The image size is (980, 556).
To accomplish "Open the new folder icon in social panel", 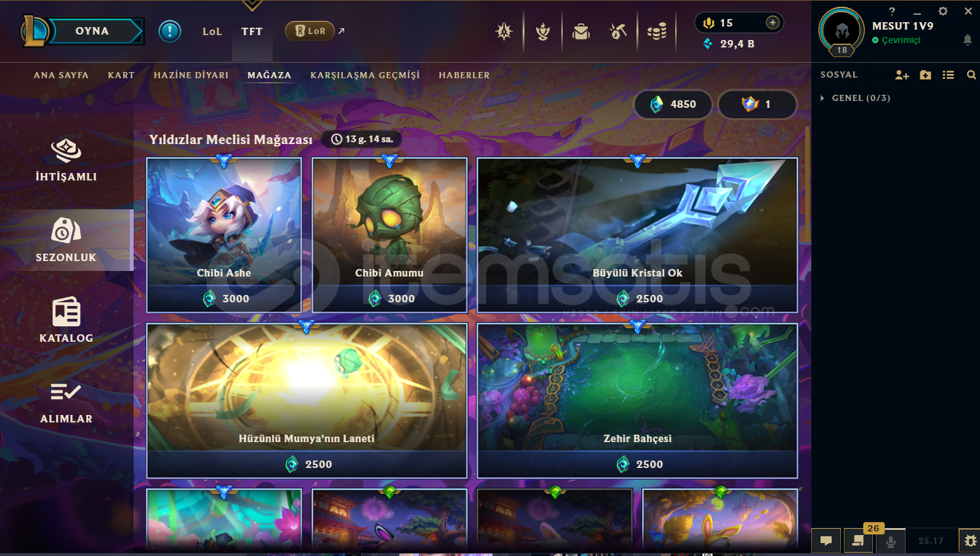I will [925, 75].
